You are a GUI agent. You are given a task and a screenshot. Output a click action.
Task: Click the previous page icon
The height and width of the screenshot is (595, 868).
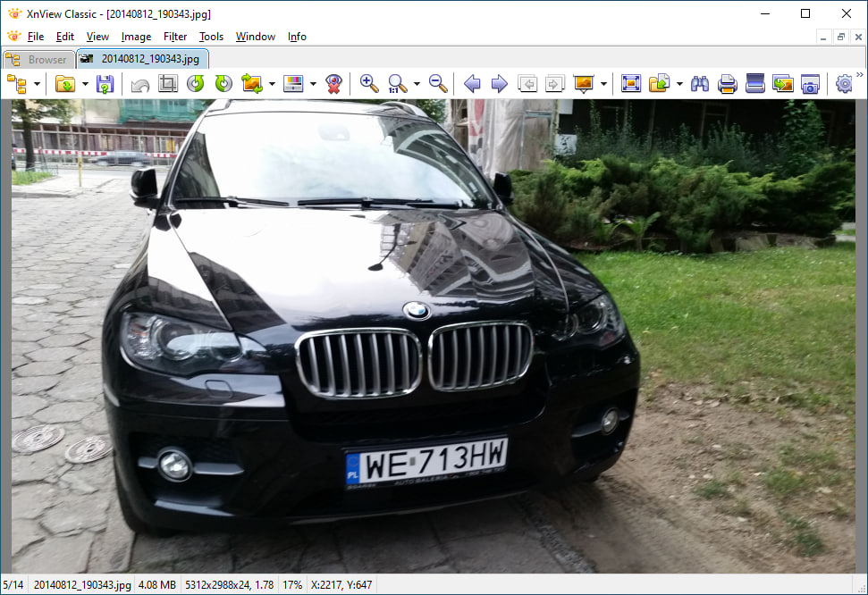pos(527,84)
